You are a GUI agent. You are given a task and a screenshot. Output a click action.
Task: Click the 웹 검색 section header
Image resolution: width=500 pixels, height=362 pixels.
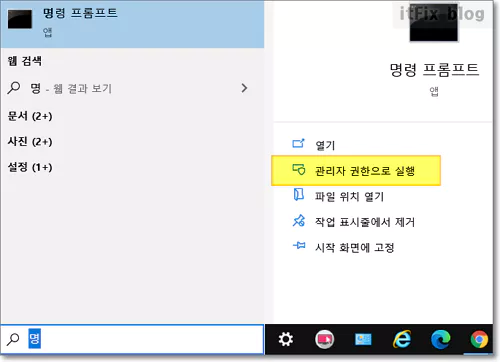pyautogui.click(x=25, y=61)
